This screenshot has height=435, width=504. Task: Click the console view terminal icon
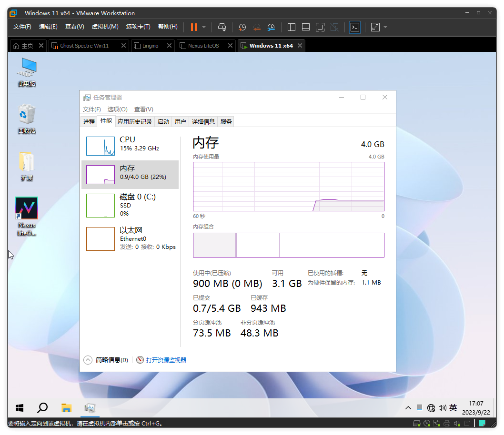tap(355, 27)
